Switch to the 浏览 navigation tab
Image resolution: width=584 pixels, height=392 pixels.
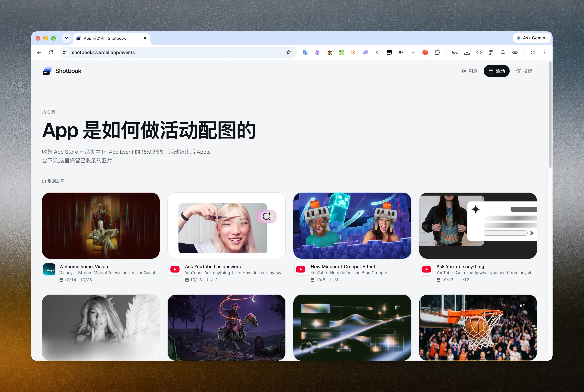pyautogui.click(x=469, y=71)
